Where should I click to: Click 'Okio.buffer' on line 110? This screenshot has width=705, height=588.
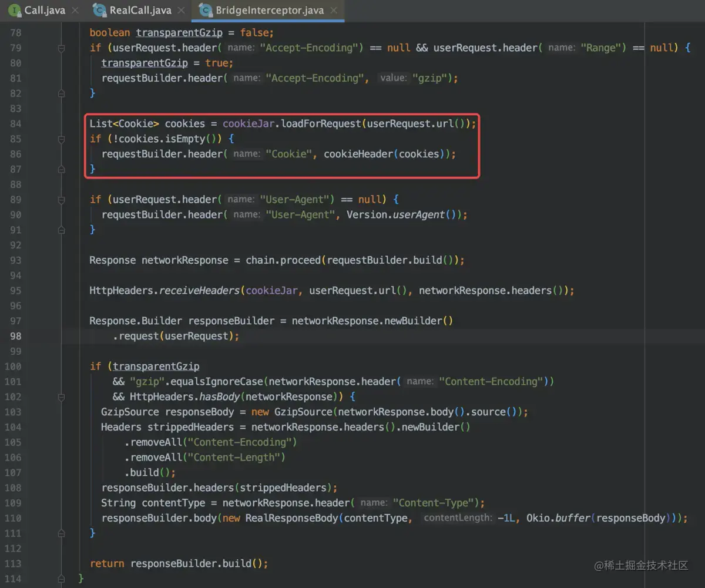[558, 518]
